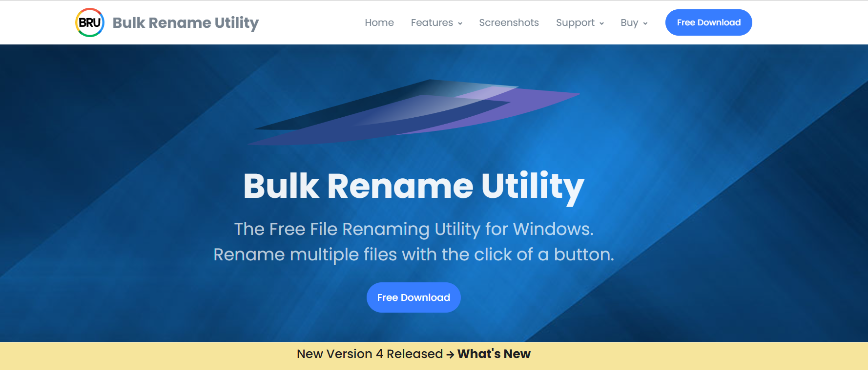
Task: Click the gray Bulk Rename Utility header title
Action: coord(186,22)
